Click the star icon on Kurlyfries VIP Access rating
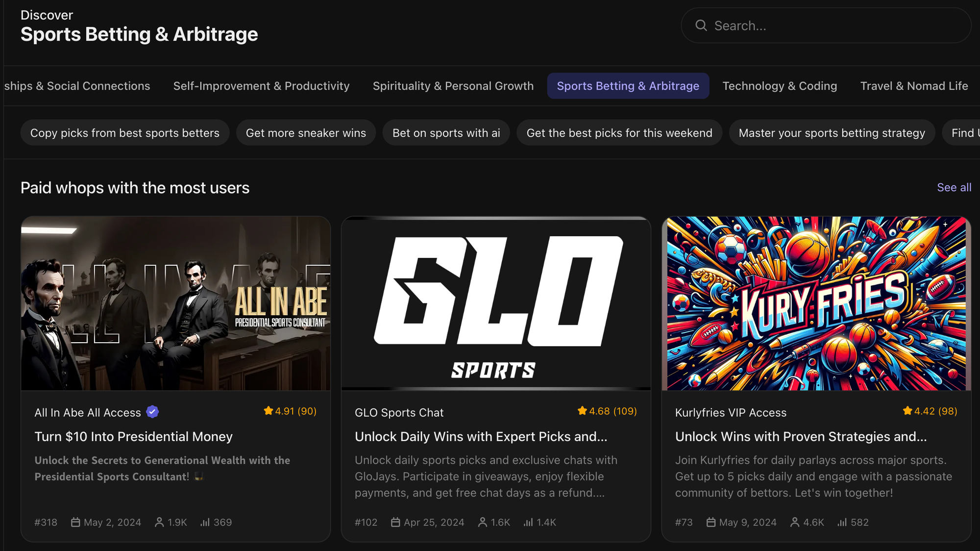The height and width of the screenshot is (551, 980). point(907,411)
